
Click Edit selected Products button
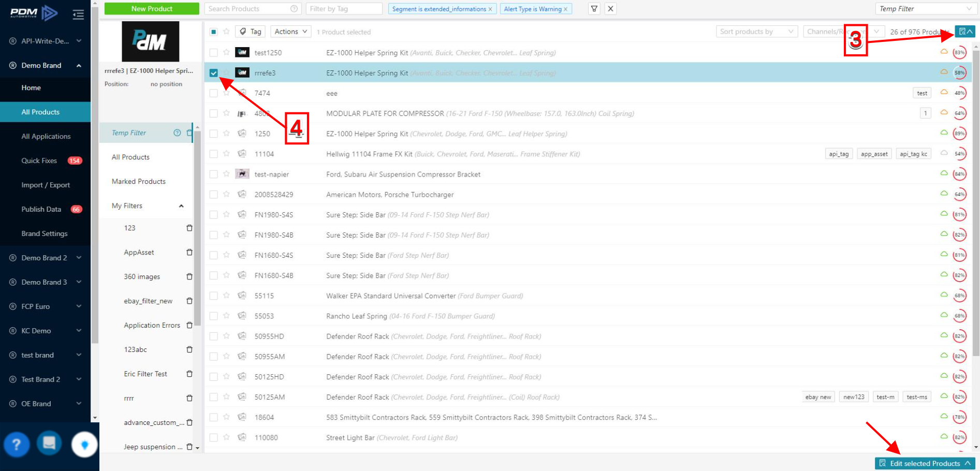click(x=925, y=463)
